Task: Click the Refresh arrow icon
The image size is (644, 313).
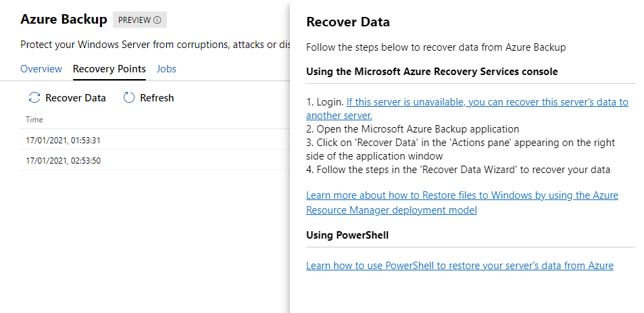Action: pos(129,98)
